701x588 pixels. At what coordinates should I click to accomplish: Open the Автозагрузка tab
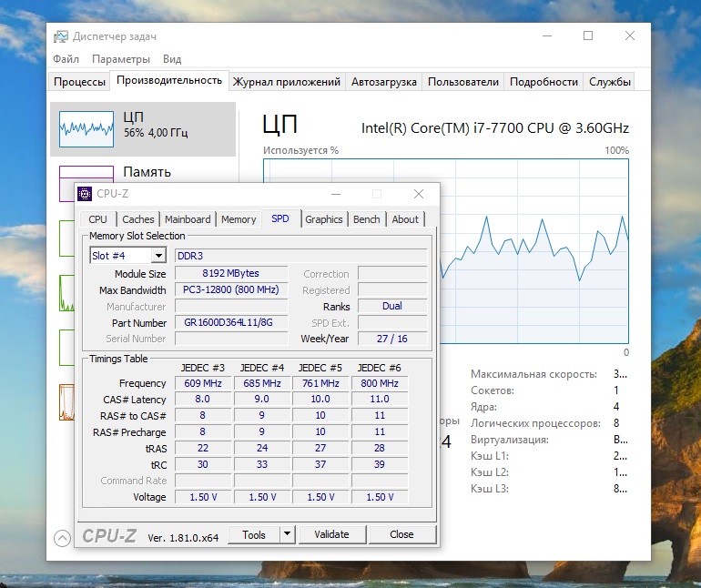tap(384, 82)
